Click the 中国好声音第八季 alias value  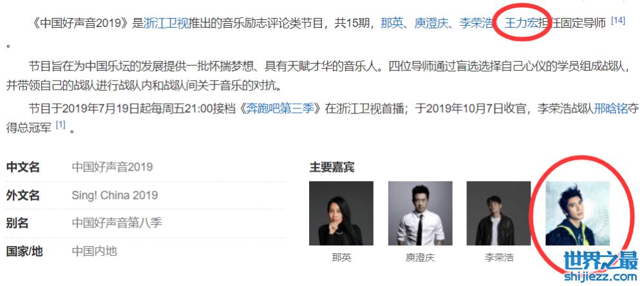pos(117,223)
